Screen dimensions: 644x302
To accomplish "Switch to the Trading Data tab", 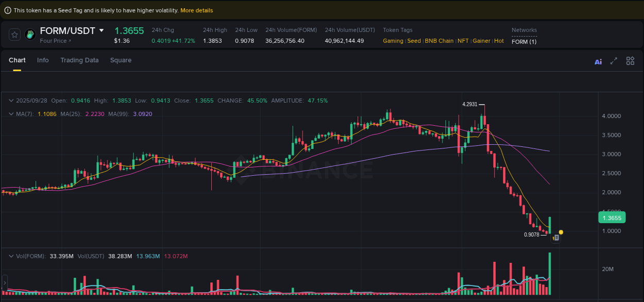I will 79,60.
